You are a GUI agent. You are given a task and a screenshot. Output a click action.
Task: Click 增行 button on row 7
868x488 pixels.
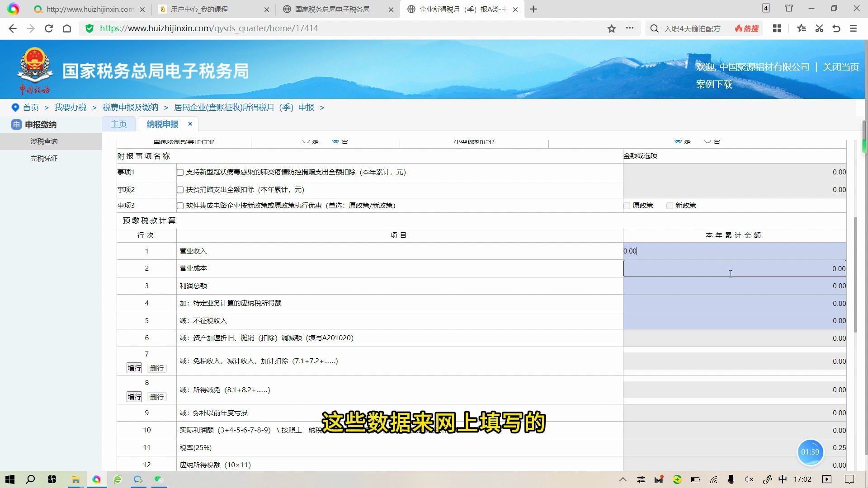coord(134,368)
